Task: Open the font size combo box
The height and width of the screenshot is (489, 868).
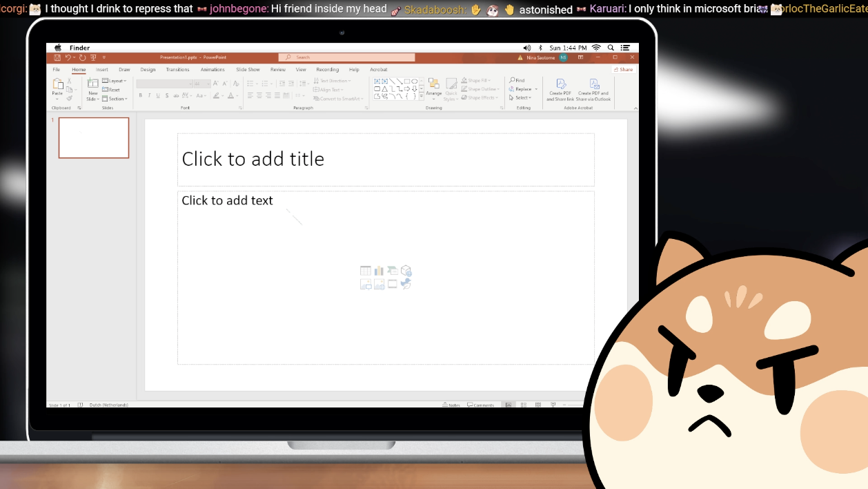Action: [x=201, y=84]
